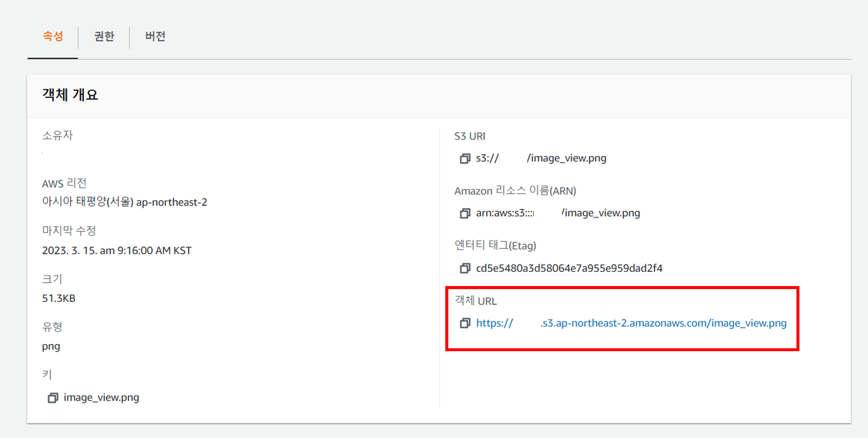868x438 pixels.
Task: Click the ap-northeast-2 region value
Action: (173, 202)
